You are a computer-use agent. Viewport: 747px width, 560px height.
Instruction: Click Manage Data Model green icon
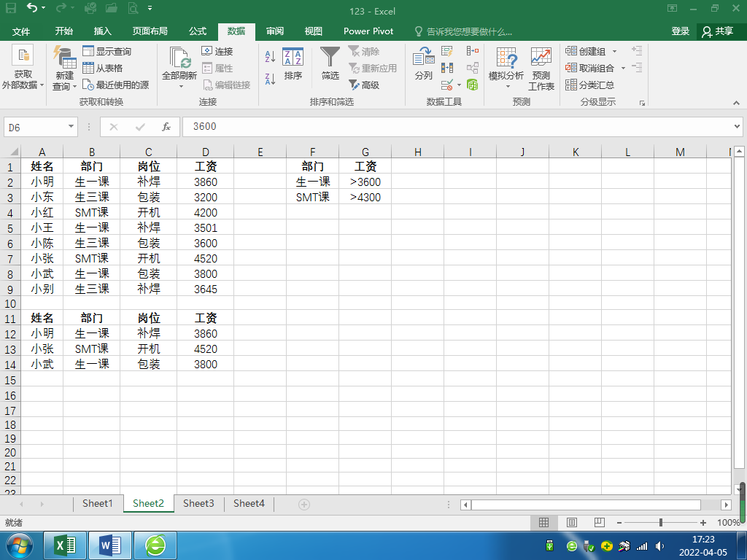coord(473,85)
